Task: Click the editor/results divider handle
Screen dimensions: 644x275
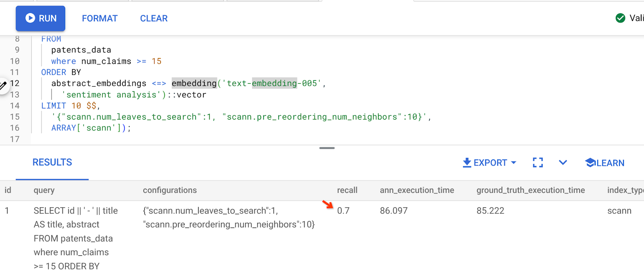Action: click(x=327, y=148)
